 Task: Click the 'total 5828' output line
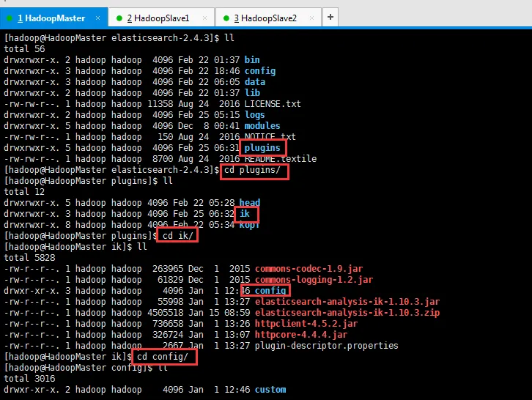coord(29,258)
